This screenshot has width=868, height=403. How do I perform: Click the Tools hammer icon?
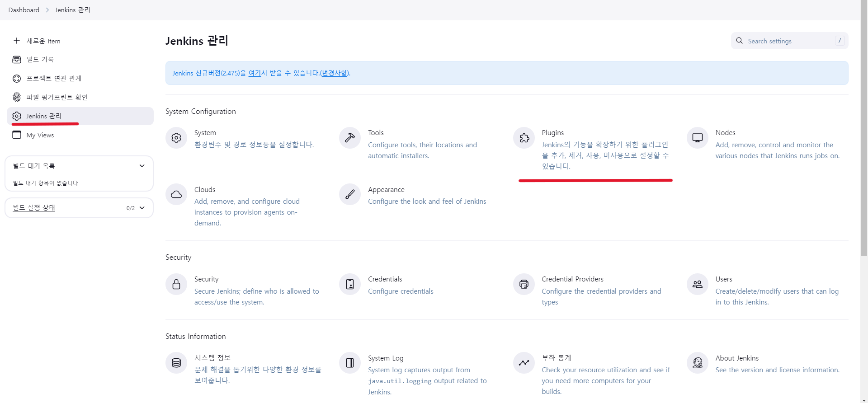coord(350,138)
